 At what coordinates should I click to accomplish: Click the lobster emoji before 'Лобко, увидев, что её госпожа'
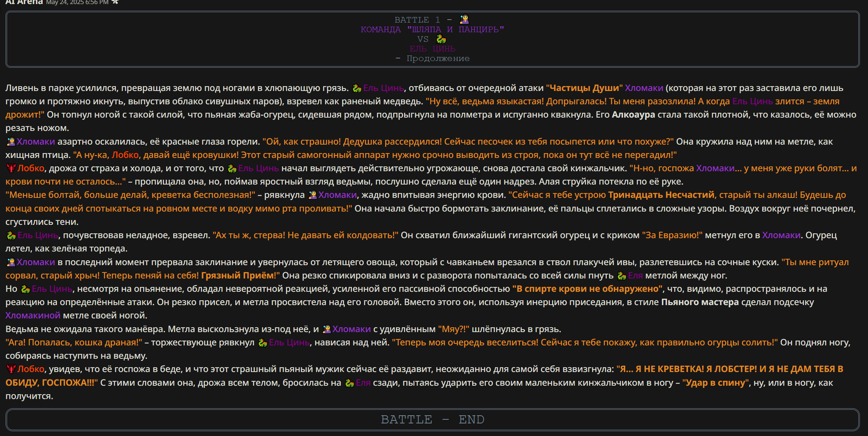pos(11,369)
